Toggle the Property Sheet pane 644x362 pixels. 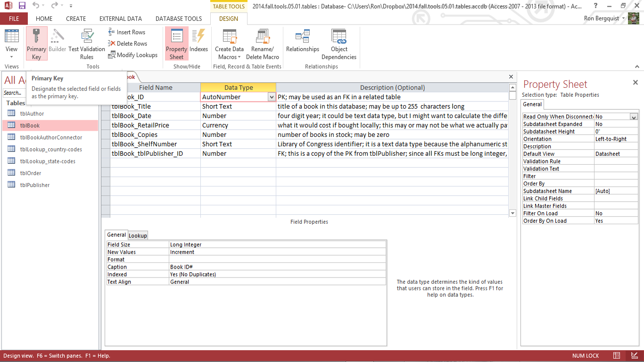coord(176,44)
